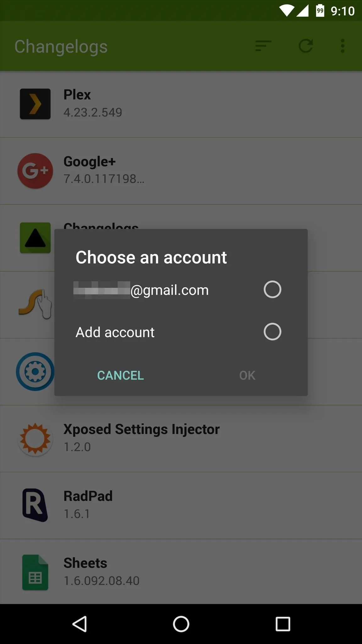The width and height of the screenshot is (362, 644).
Task: Tap the refresh icon in Changelogs toolbar
Action: (306, 46)
